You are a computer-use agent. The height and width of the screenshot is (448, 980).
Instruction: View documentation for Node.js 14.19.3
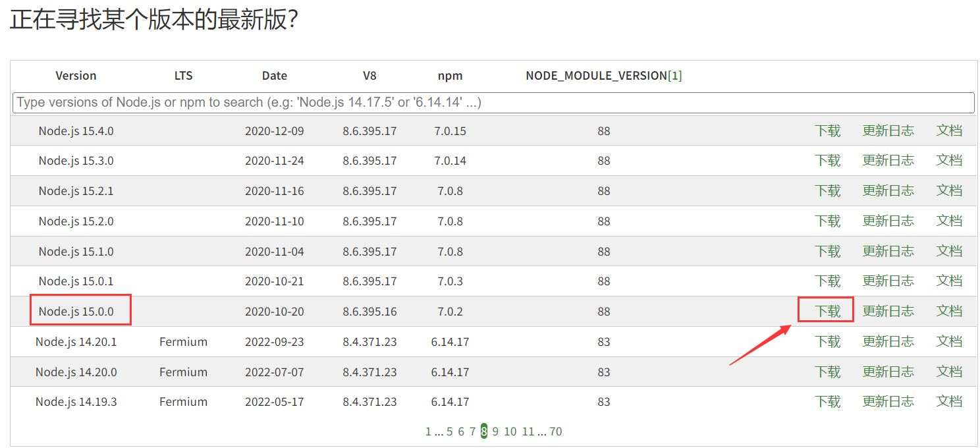(x=949, y=401)
